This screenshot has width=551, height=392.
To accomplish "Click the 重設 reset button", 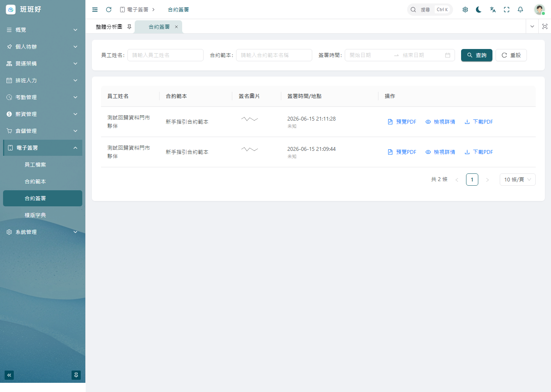I will (x=511, y=55).
